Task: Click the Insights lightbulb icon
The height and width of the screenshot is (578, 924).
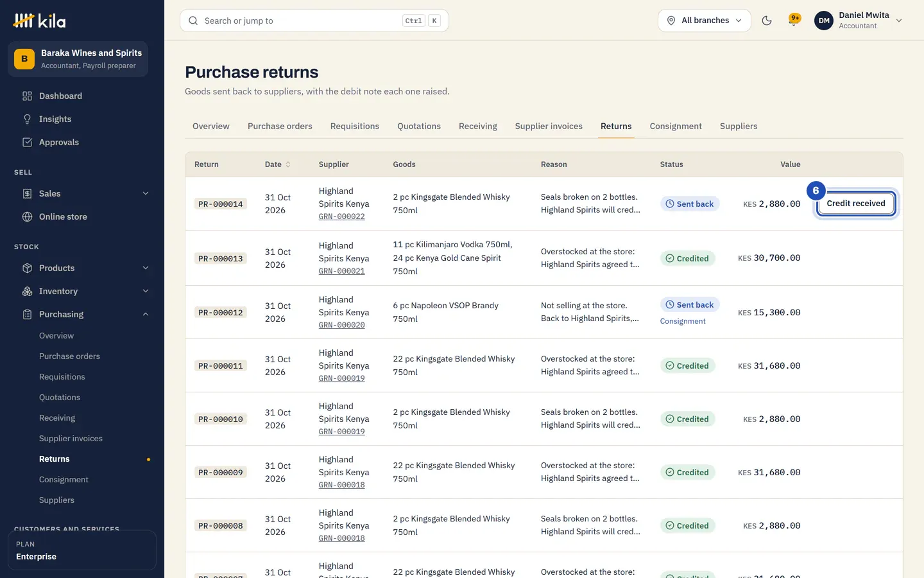Action: click(27, 119)
